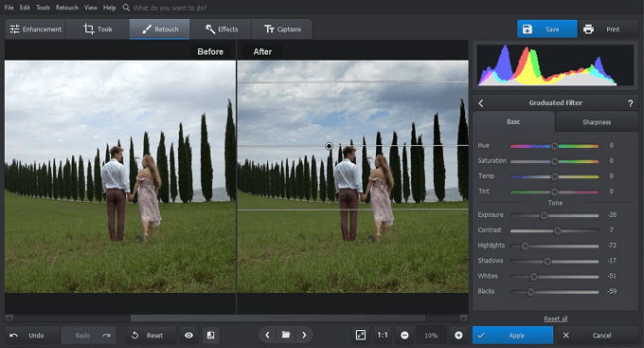Zoom in with the plus icon
Image resolution: width=644 pixels, height=348 pixels.
[x=458, y=336]
